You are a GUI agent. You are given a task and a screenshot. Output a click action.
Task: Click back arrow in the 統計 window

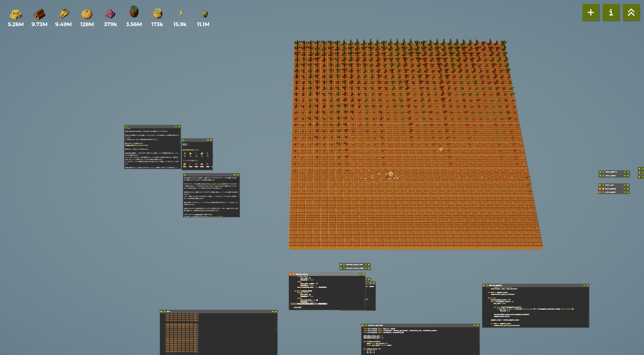183,140
